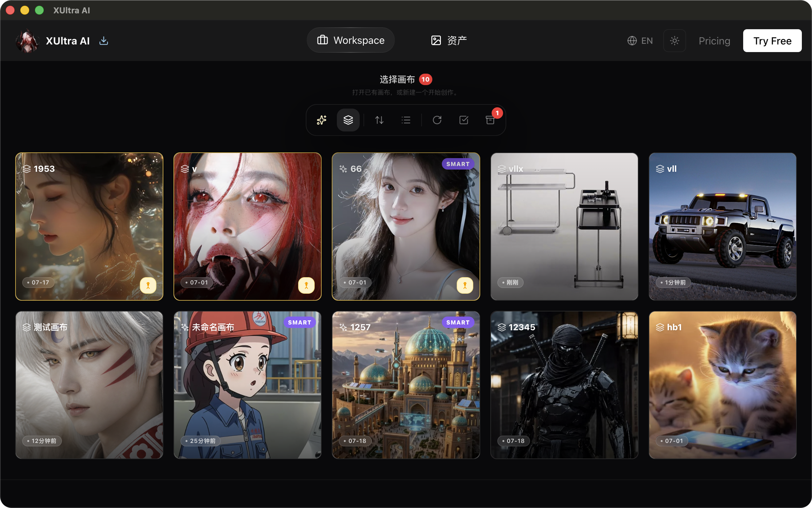
Task: Click the layers icon beside title hb1
Action: pos(660,327)
